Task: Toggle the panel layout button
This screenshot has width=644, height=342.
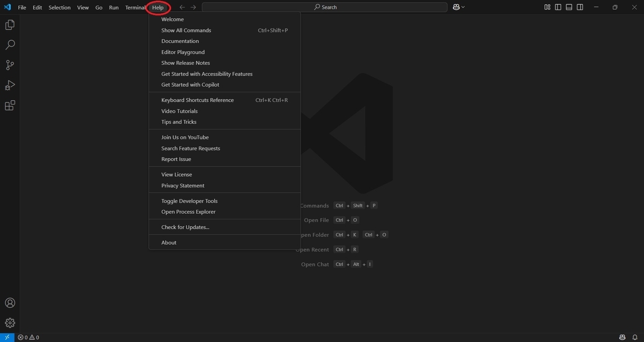Action: pyautogui.click(x=569, y=7)
